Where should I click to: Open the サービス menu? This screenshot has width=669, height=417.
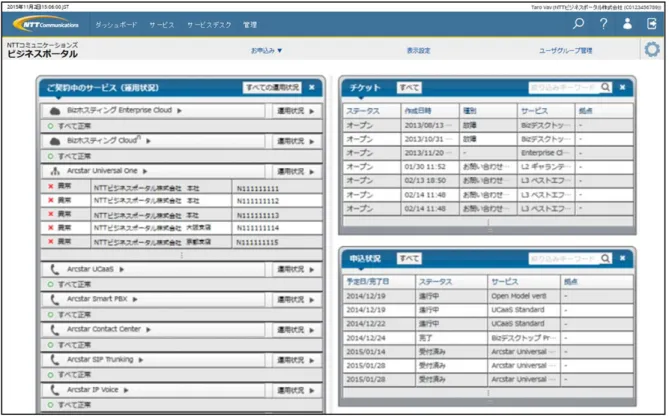[x=162, y=25]
